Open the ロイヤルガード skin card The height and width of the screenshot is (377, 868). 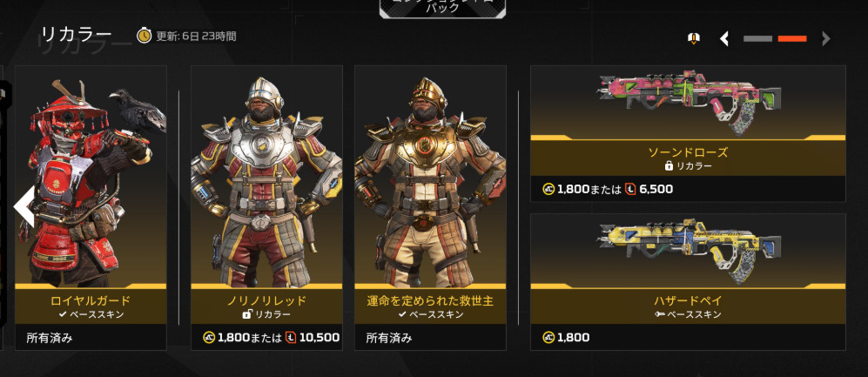point(91,207)
